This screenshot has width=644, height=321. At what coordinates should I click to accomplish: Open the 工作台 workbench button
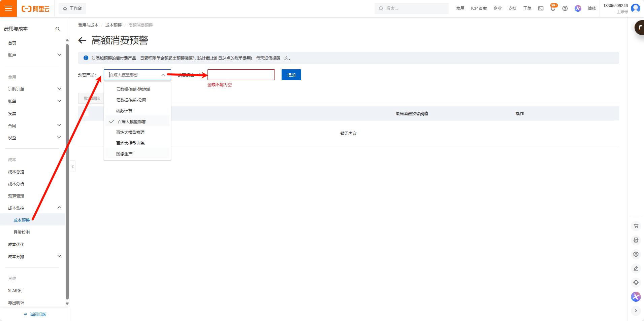point(72,8)
